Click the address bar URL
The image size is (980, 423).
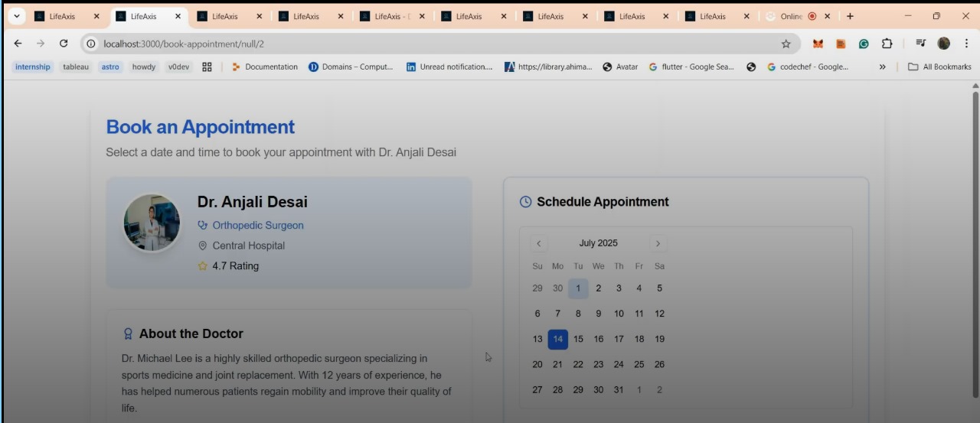pos(184,44)
